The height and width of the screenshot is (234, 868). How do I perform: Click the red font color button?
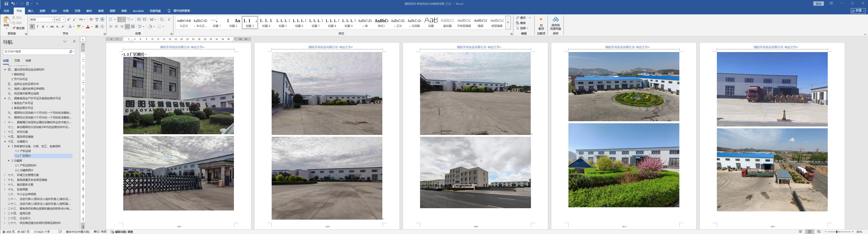coord(88,26)
